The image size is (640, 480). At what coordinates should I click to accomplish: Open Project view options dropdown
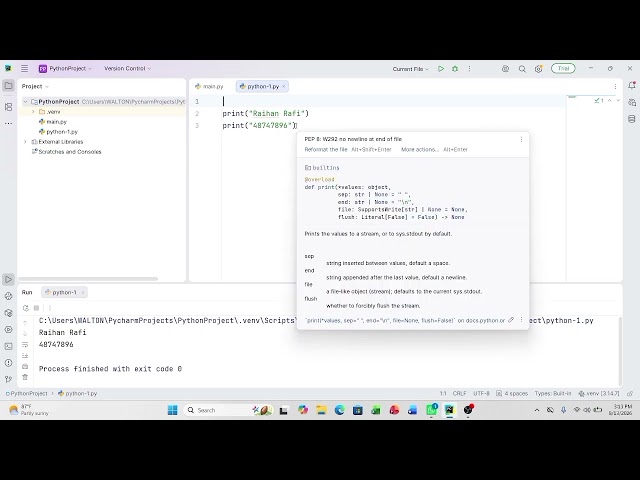click(35, 87)
